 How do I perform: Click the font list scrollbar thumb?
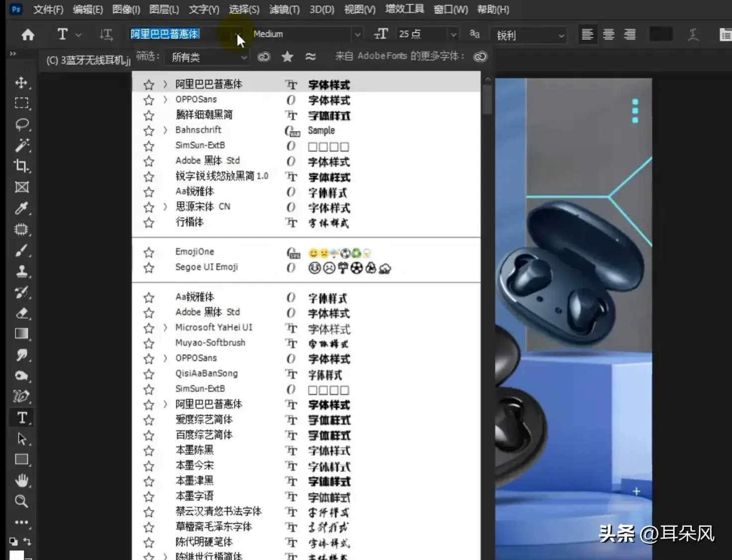point(487,99)
